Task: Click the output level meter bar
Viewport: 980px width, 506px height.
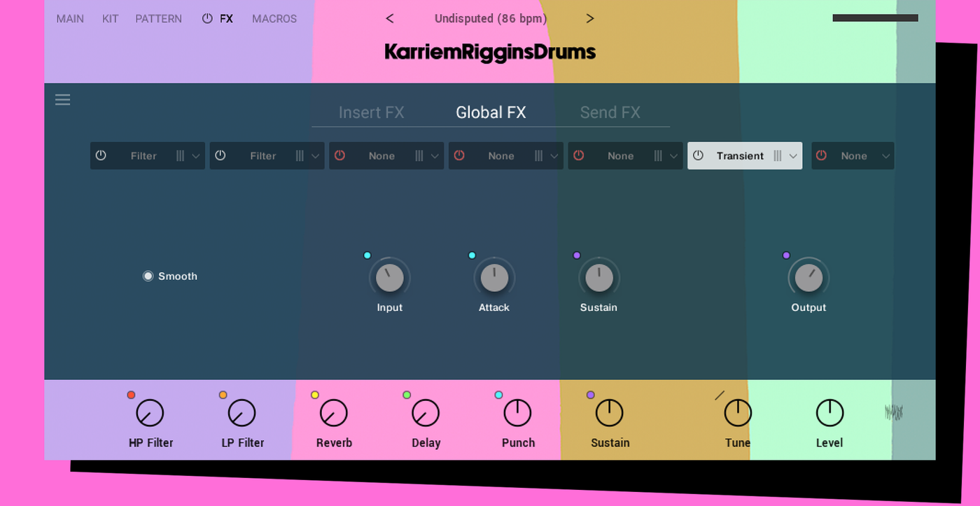Action: [x=875, y=18]
